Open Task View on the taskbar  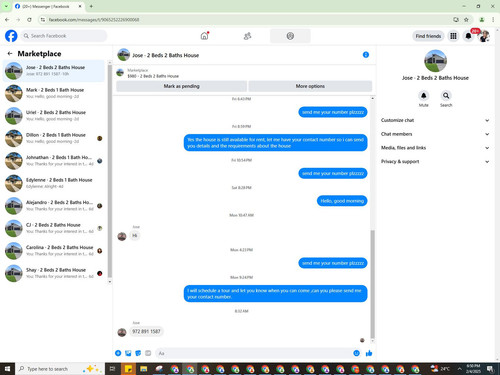point(113,369)
